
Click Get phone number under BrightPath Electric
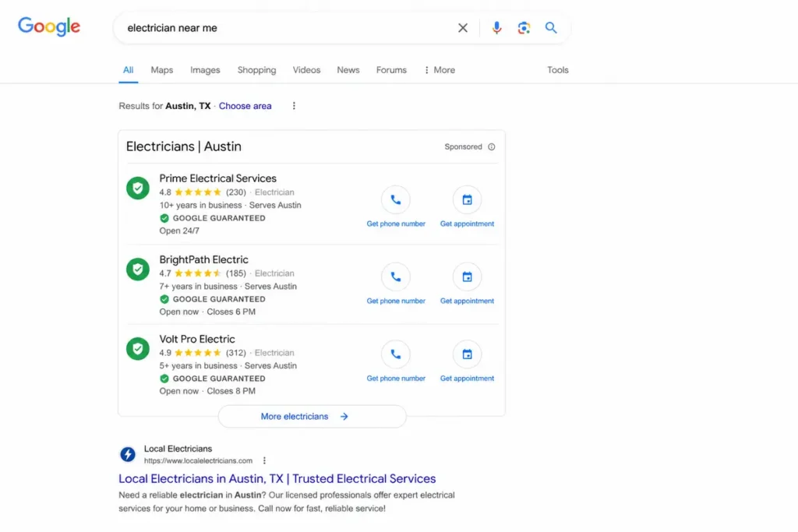[395, 301]
